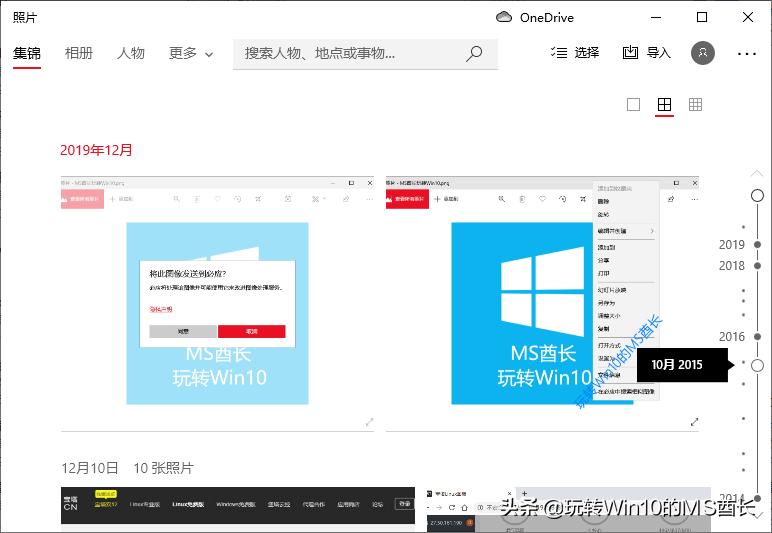
Task: Close the 照片 app window
Action: click(748, 17)
